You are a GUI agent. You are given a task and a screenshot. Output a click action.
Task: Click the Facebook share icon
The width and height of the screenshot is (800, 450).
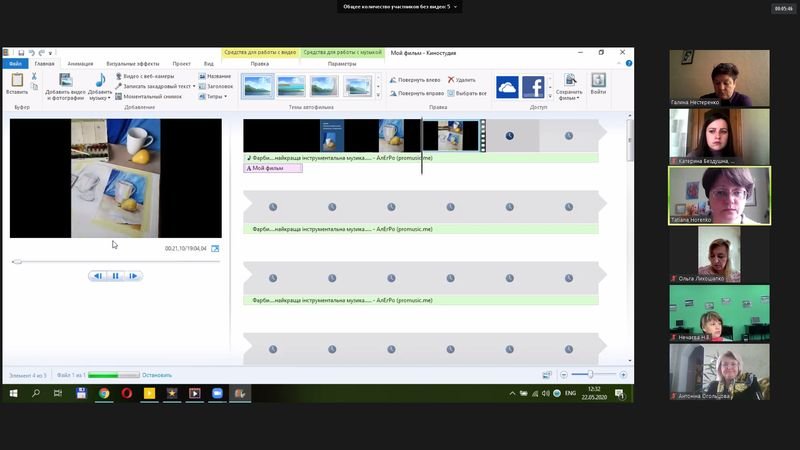click(x=533, y=87)
